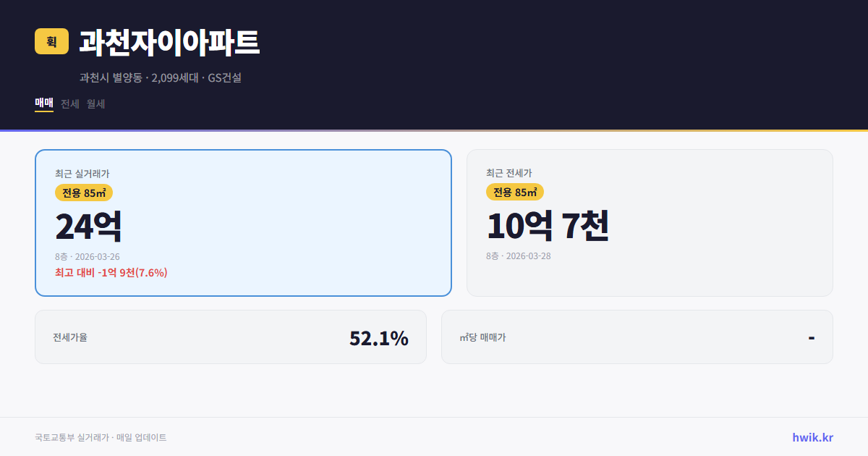Switch to the 월세 tab
Image resolution: width=868 pixels, height=456 pixels.
pyautogui.click(x=95, y=104)
